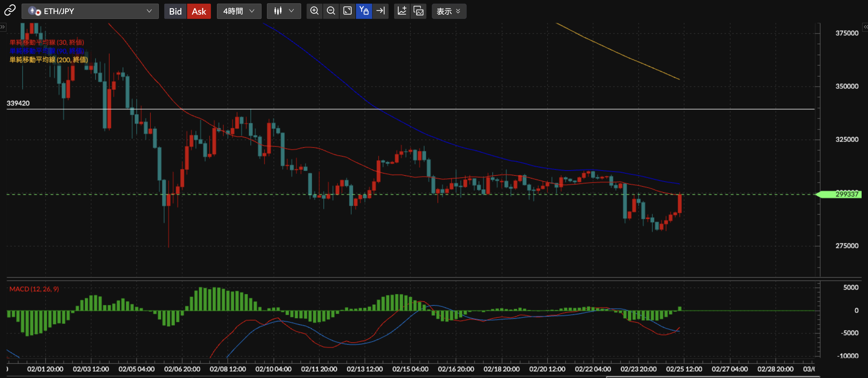Open the candlestick chart type dropdown
Screen dimensions: 868x378
pyautogui.click(x=284, y=11)
